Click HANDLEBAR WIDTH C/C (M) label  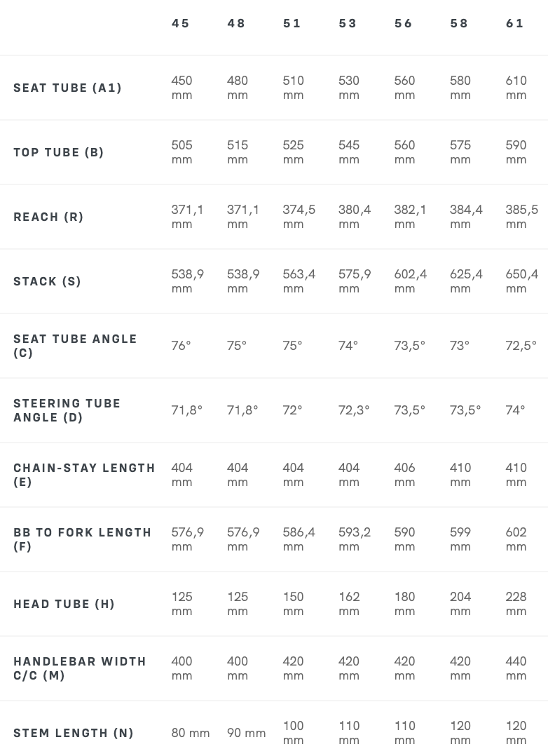79,668
